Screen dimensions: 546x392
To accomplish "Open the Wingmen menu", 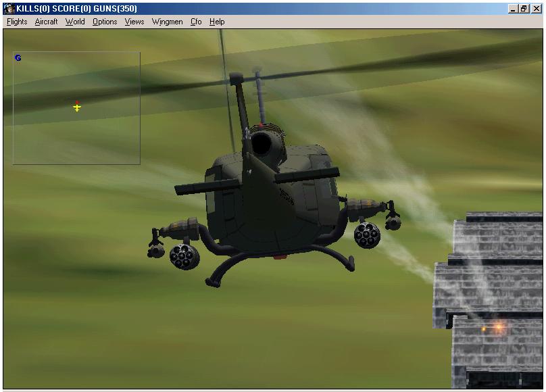I will (167, 22).
